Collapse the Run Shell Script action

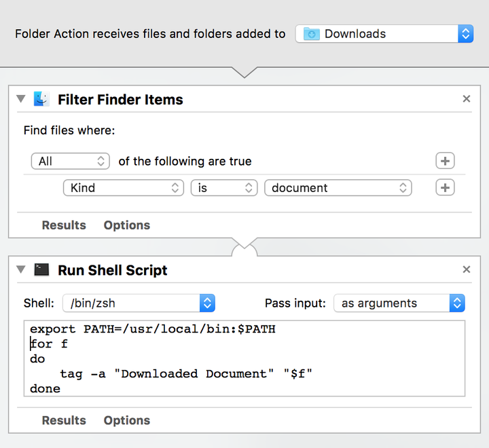pyautogui.click(x=21, y=269)
